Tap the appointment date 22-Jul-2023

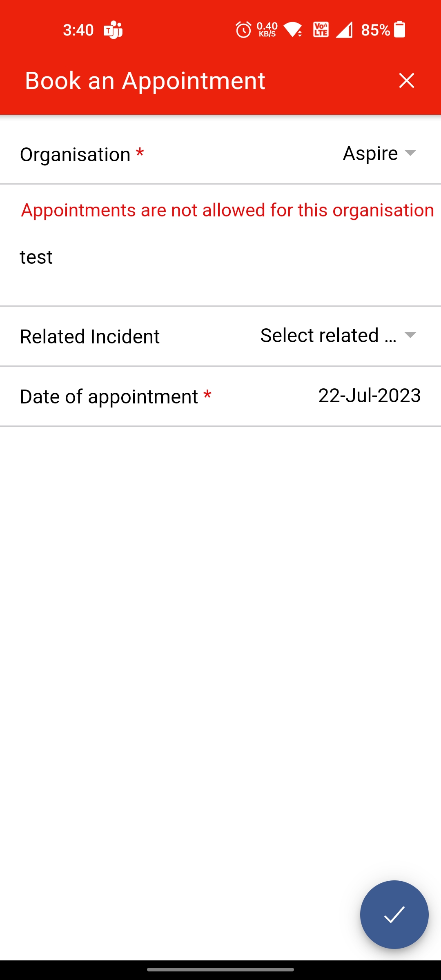369,396
